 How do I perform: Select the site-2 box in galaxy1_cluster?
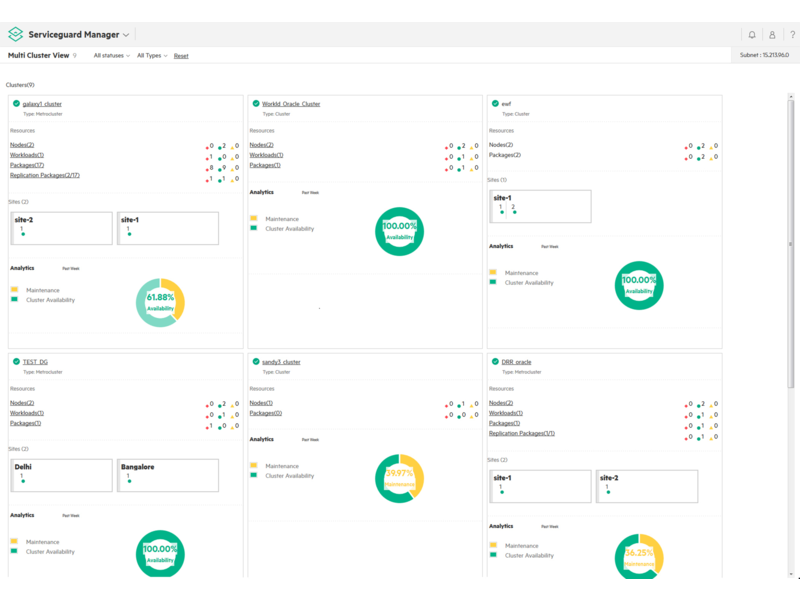[x=62, y=229]
